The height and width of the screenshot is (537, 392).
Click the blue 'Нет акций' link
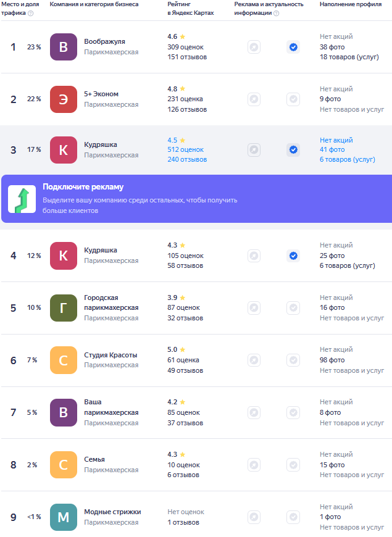(336, 140)
